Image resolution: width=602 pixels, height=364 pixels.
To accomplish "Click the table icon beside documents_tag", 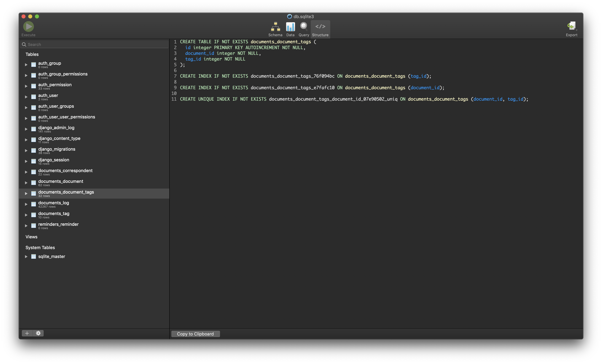I will (x=33, y=215).
